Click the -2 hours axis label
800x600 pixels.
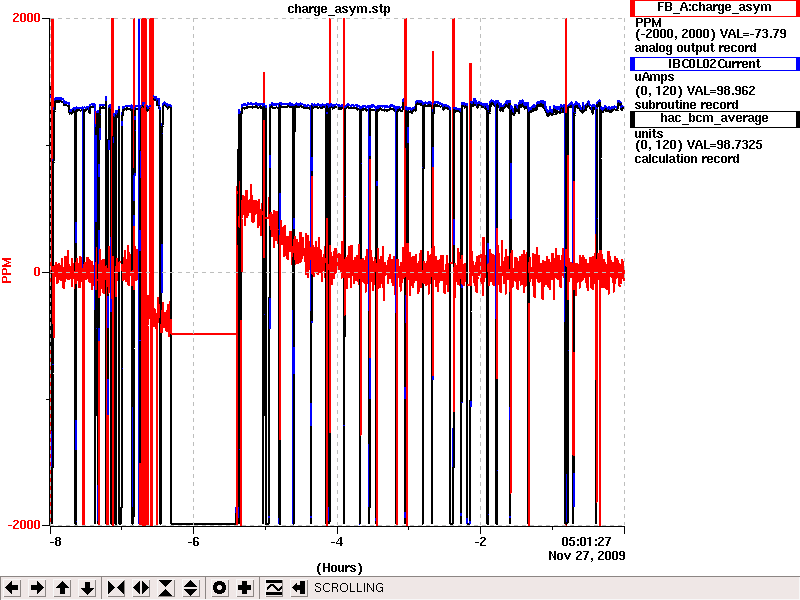[x=480, y=542]
